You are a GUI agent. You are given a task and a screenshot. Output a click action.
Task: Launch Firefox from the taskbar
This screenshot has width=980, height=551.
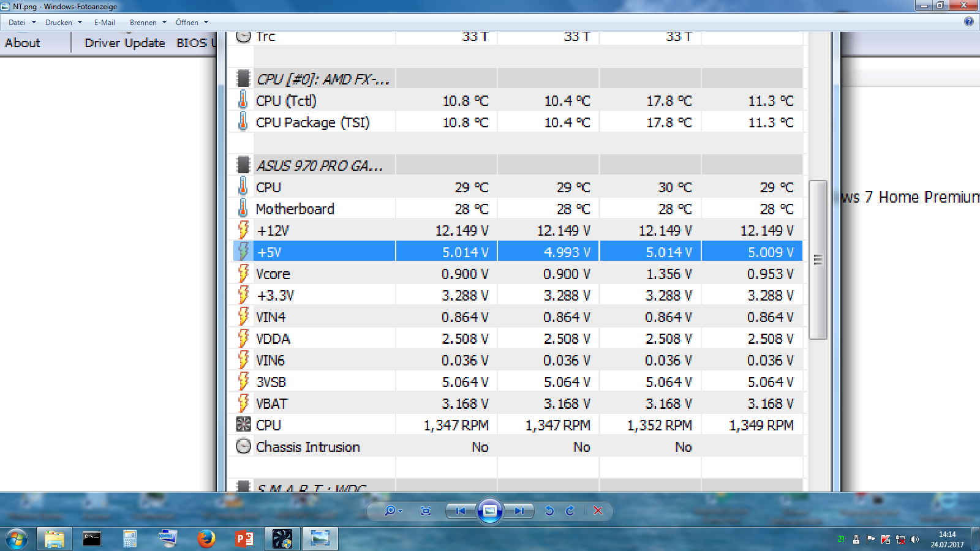coord(206,539)
